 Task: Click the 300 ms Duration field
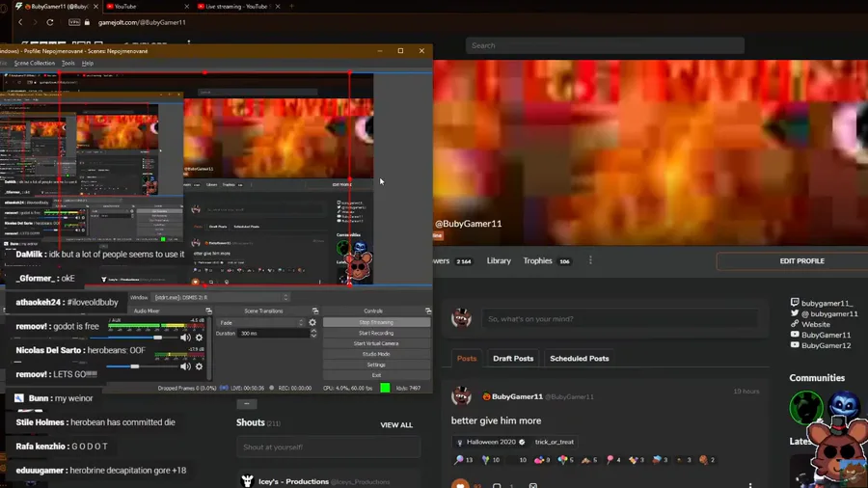tap(274, 333)
